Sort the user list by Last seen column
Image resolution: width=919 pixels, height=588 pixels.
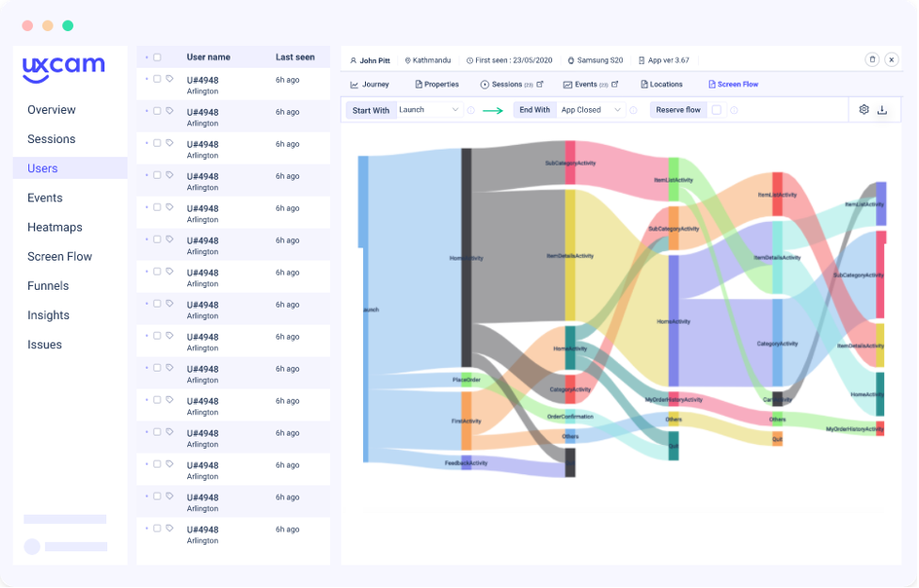pyautogui.click(x=294, y=57)
